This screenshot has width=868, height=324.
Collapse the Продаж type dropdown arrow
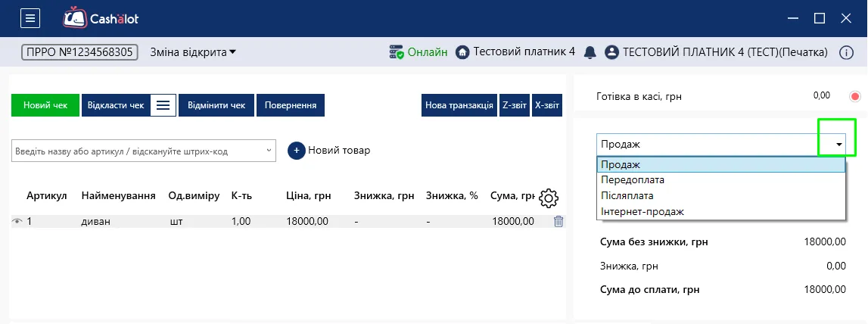[x=838, y=145]
